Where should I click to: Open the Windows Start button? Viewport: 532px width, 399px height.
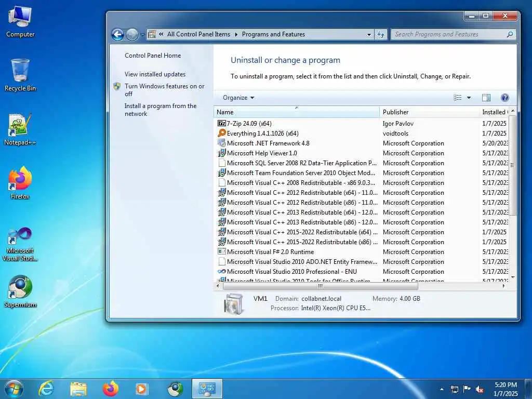pos(14,389)
